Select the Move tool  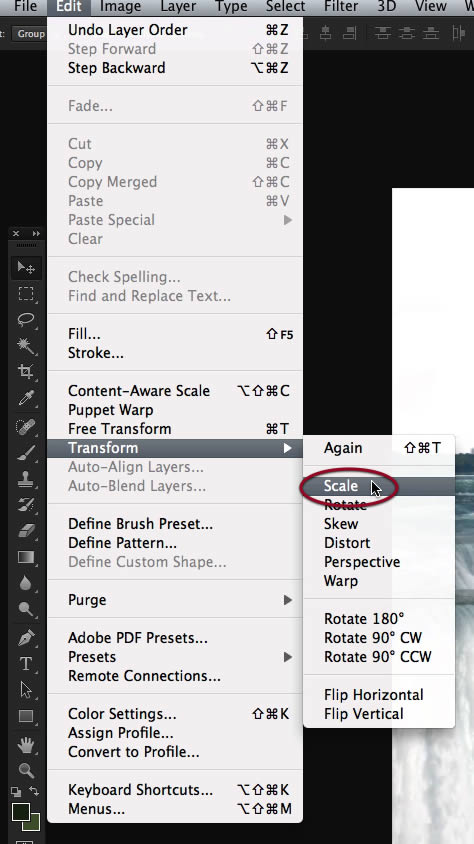[26, 268]
